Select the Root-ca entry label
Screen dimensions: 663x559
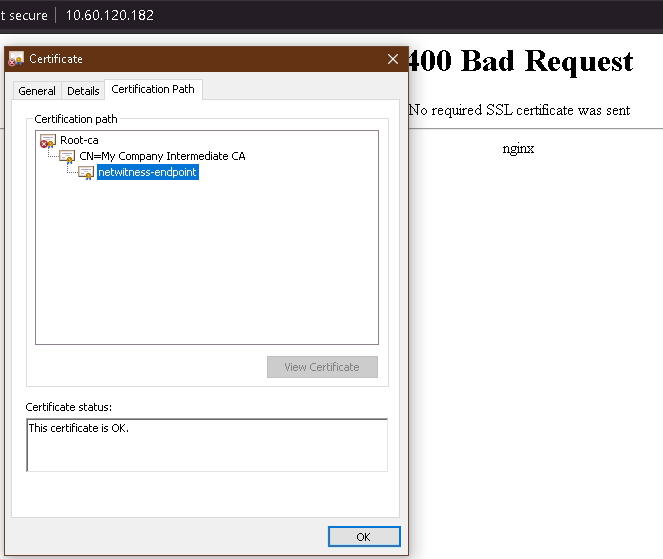[79, 141]
